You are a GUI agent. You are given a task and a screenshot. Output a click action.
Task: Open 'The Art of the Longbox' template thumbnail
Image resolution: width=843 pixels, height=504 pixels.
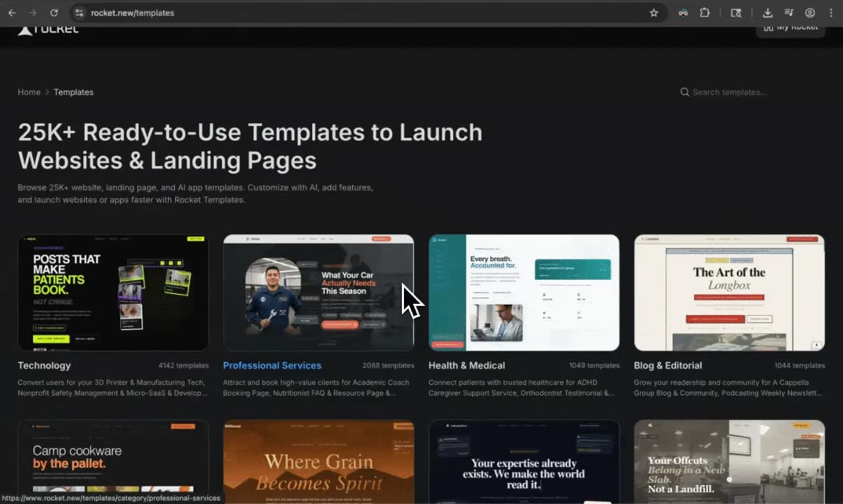729,293
